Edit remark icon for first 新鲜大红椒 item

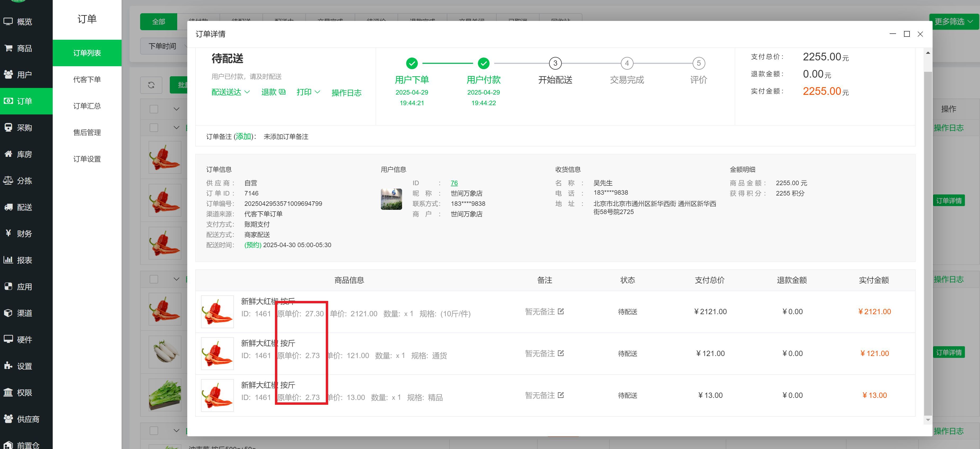coord(561,312)
